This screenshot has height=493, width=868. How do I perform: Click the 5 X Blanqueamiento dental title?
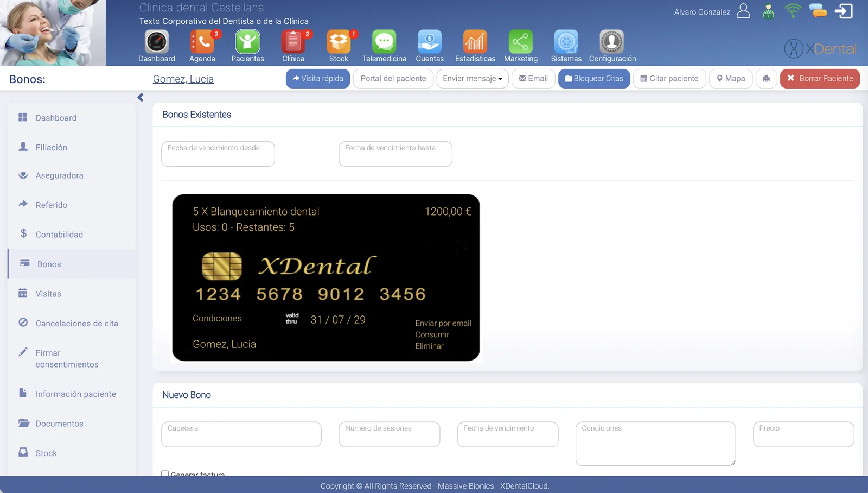click(x=256, y=212)
